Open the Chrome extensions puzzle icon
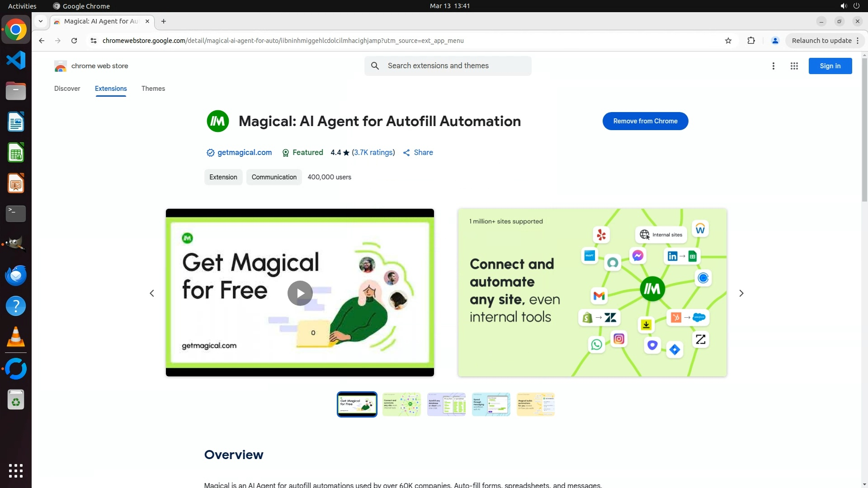 coord(751,41)
